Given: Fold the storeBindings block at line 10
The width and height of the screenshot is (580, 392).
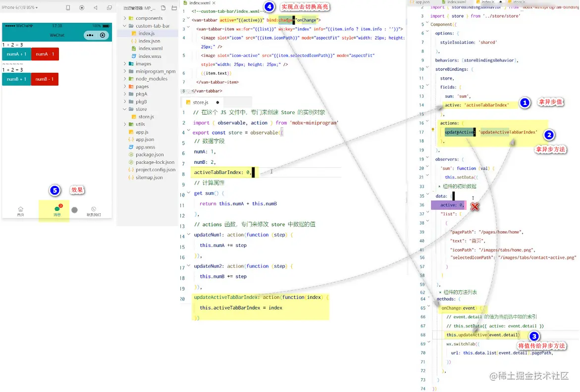Looking at the screenshot, I should [x=427, y=67].
